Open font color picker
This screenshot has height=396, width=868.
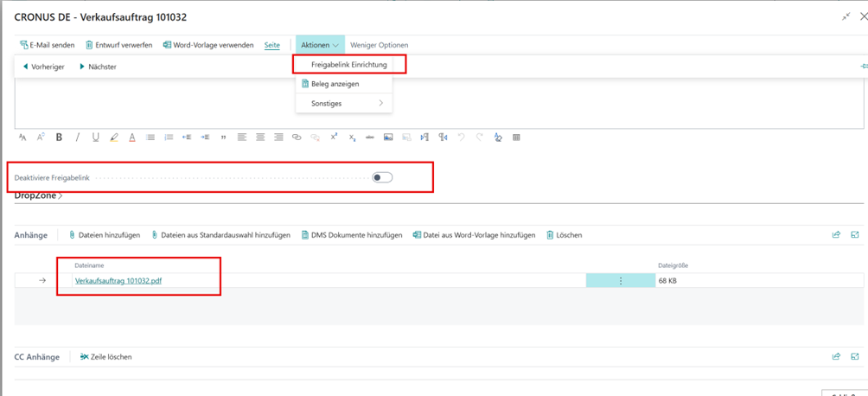point(132,137)
